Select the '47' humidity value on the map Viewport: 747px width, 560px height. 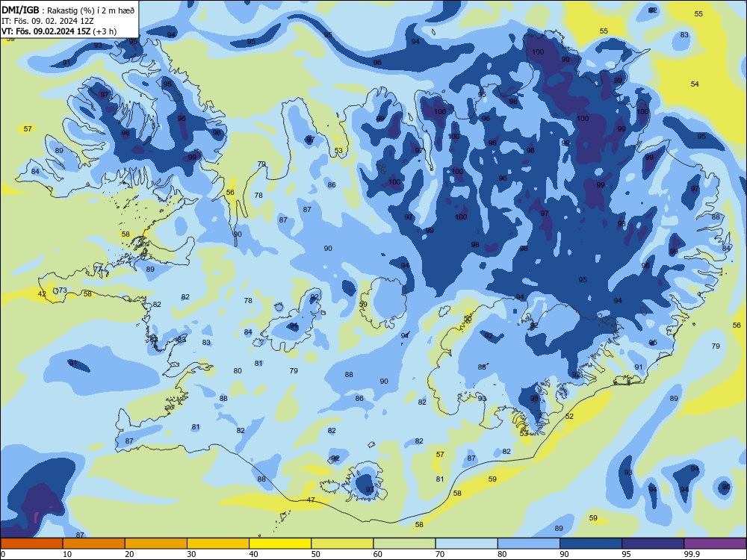point(311,500)
